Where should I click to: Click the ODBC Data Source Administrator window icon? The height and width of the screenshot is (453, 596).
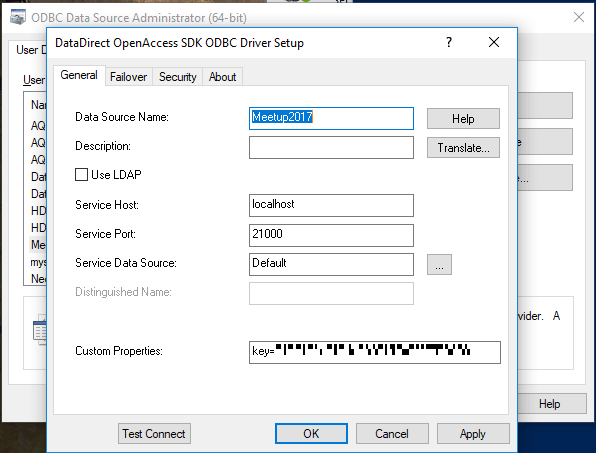[17, 17]
